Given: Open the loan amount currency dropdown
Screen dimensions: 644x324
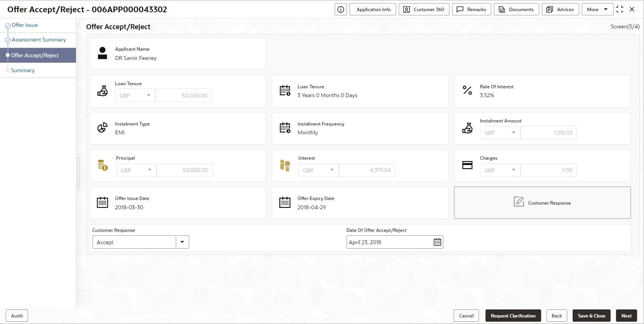Looking at the screenshot, I should (x=135, y=96).
